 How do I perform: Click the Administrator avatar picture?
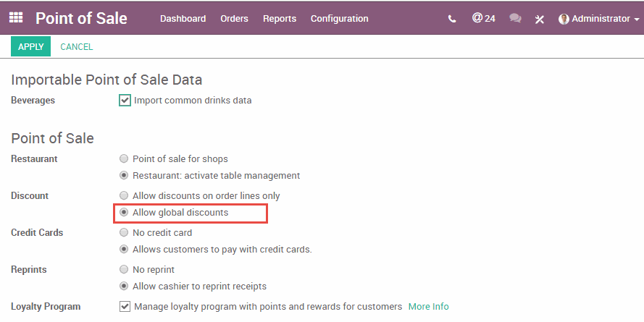(564, 19)
